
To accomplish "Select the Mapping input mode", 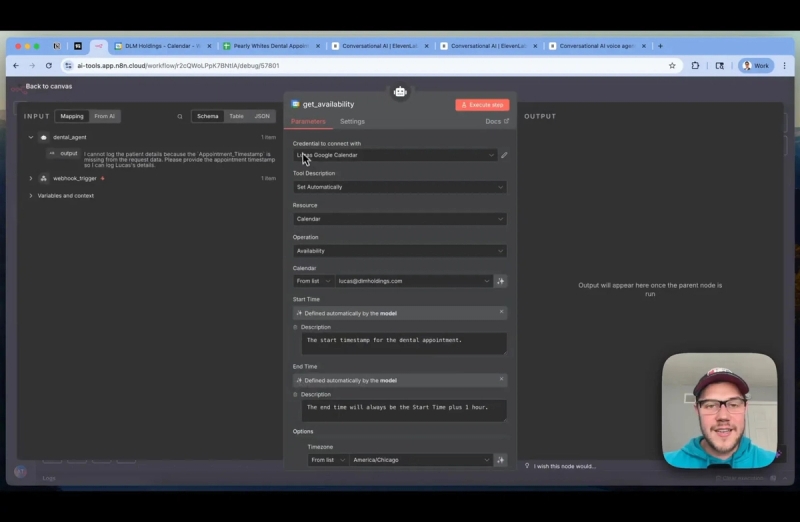I will point(71,116).
